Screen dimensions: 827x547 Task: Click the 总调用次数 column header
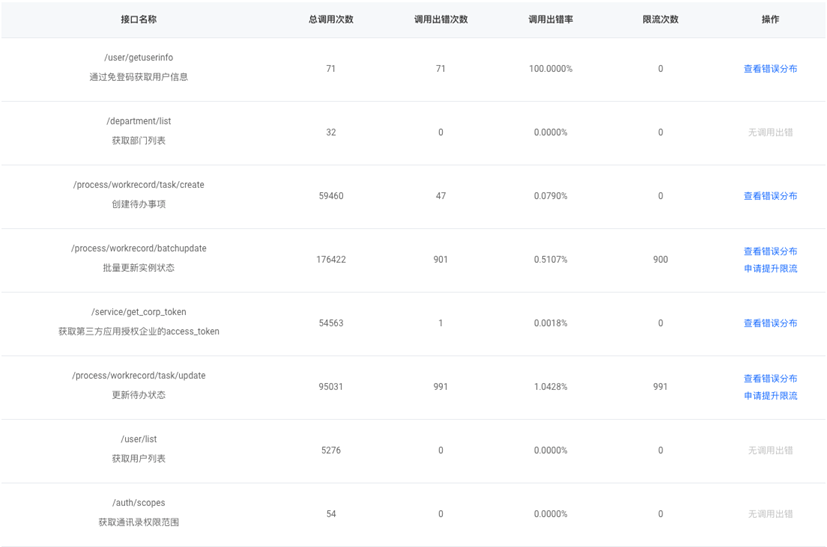(x=331, y=19)
